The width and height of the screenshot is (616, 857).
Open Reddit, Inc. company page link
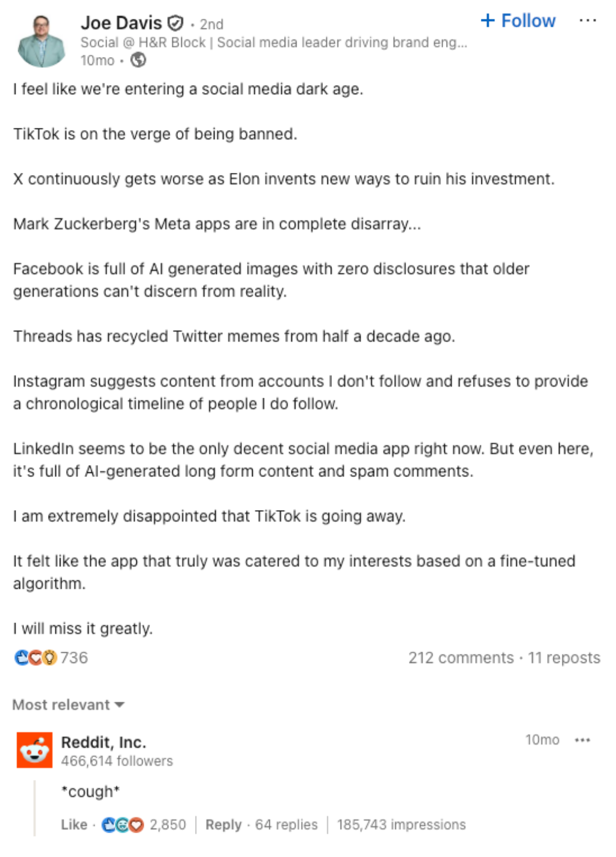pos(104,742)
